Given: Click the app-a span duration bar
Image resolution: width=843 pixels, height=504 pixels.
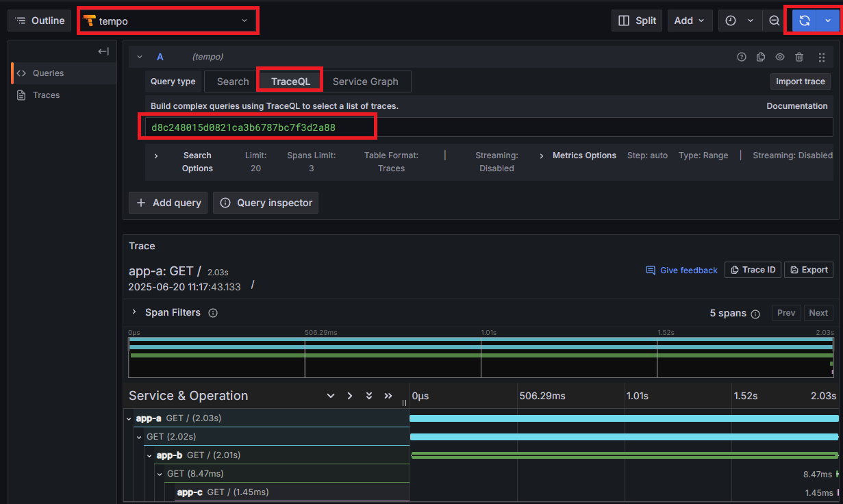Looking at the screenshot, I should (624, 418).
